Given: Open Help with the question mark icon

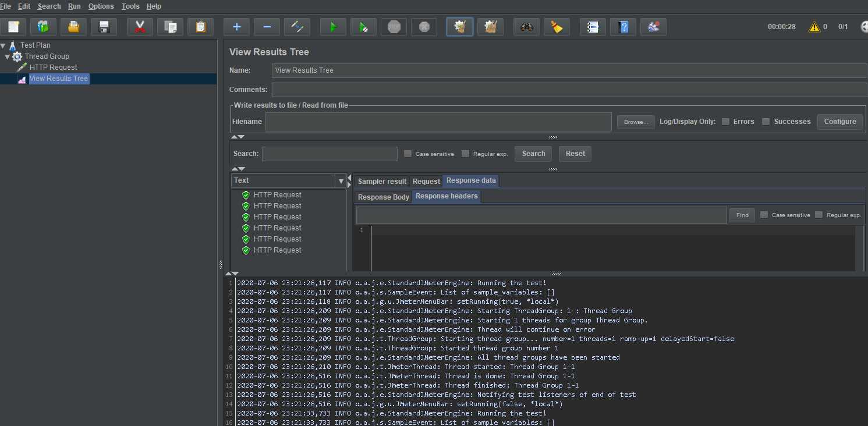Looking at the screenshot, I should pos(623,27).
